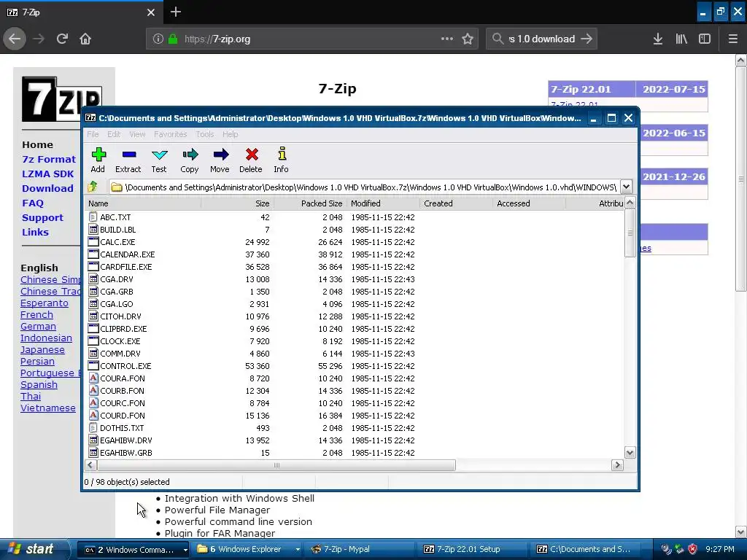
Task: Go to the Download page link
Action: coord(47,189)
